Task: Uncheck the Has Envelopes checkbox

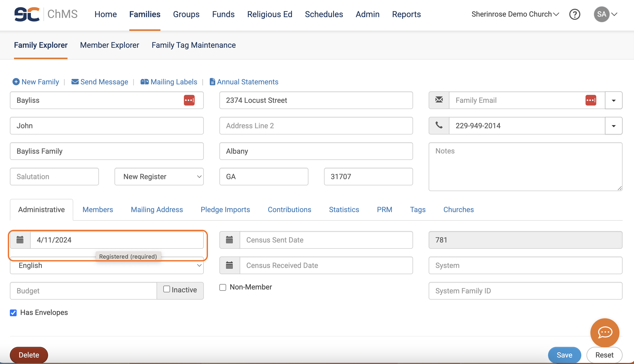Action: pyautogui.click(x=13, y=313)
